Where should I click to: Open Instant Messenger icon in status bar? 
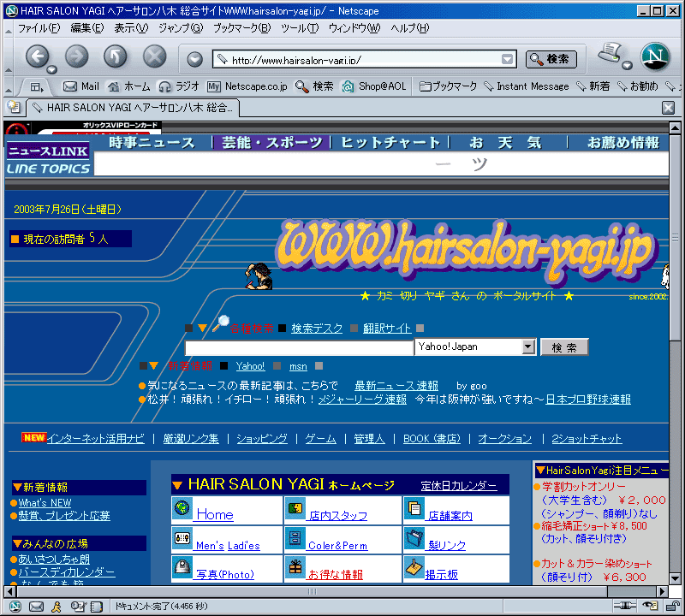pyautogui.click(x=57, y=606)
